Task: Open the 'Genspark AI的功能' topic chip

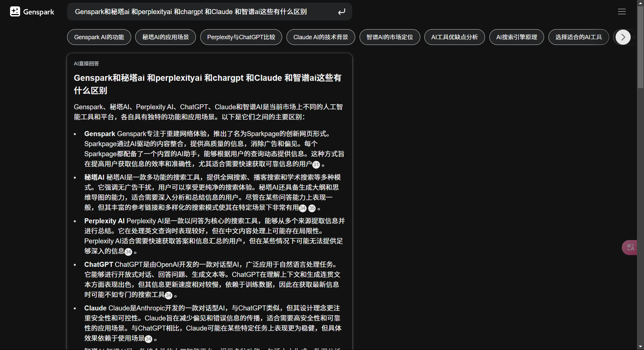Action: [x=99, y=37]
